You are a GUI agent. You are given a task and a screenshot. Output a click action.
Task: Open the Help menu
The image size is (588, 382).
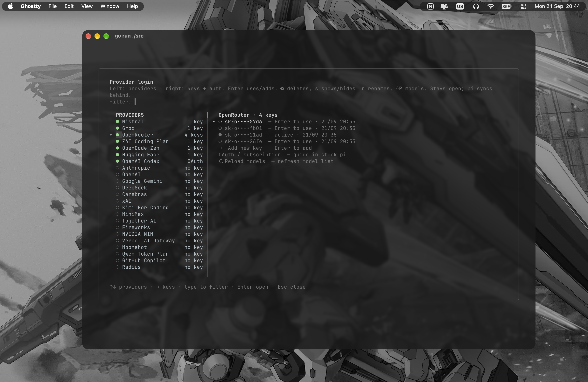(132, 6)
